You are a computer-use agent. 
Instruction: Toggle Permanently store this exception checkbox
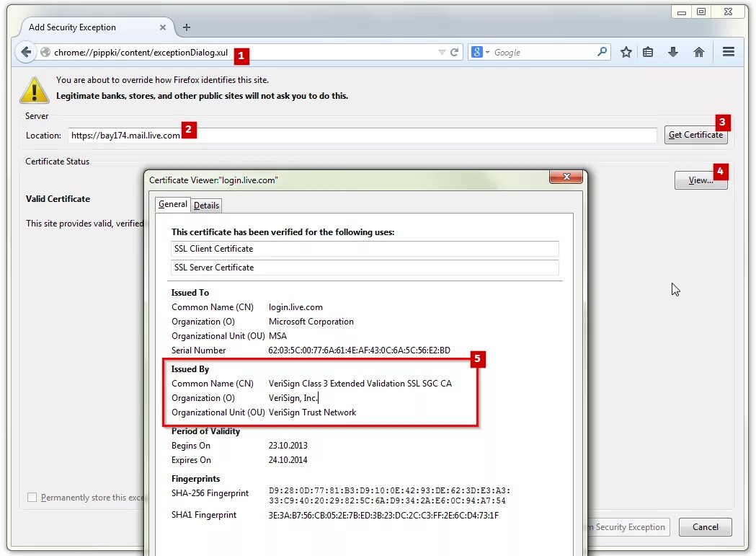32,497
